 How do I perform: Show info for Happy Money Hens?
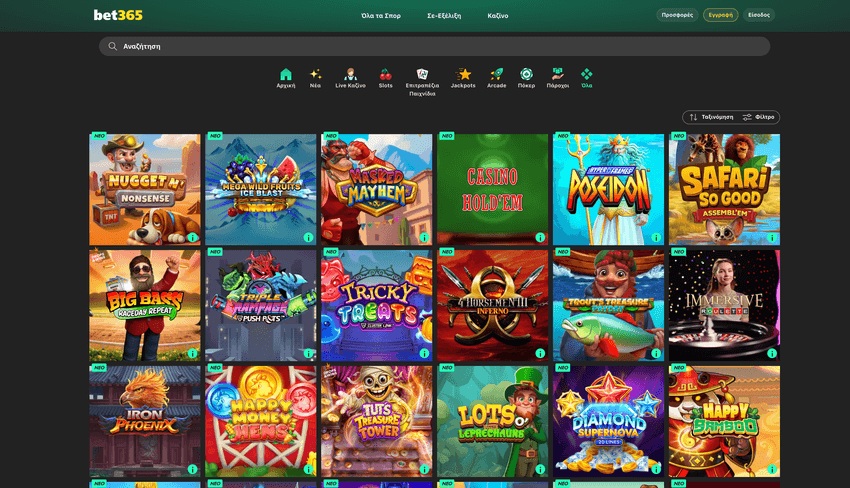coord(308,470)
